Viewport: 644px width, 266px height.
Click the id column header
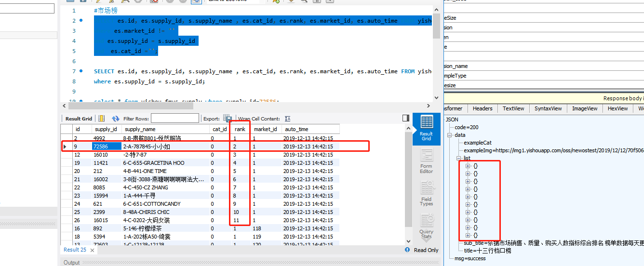click(x=82, y=129)
